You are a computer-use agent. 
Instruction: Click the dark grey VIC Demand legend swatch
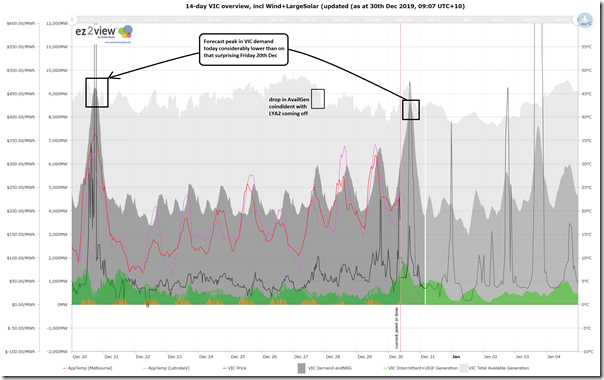coord(301,368)
